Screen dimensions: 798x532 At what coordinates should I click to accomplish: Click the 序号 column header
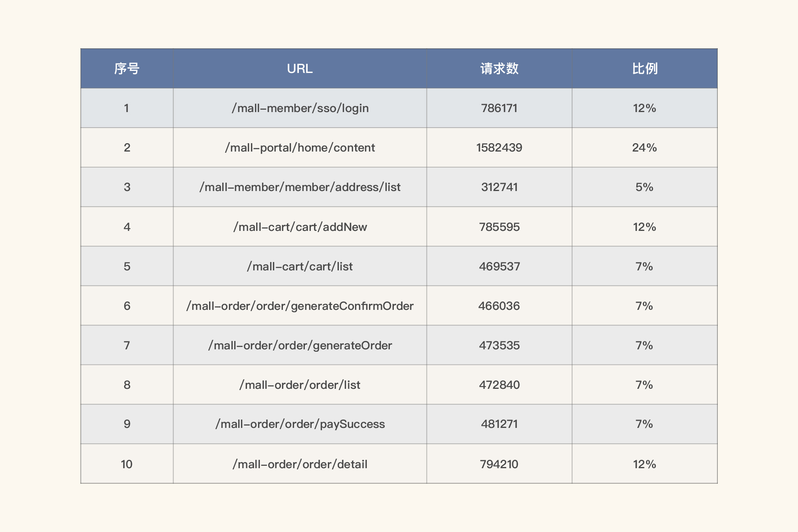click(x=126, y=69)
